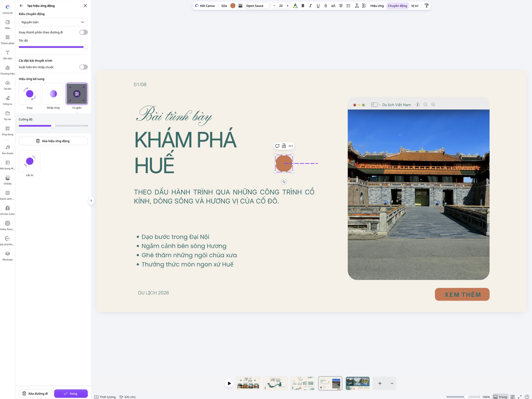Open transparency settings

364,6
